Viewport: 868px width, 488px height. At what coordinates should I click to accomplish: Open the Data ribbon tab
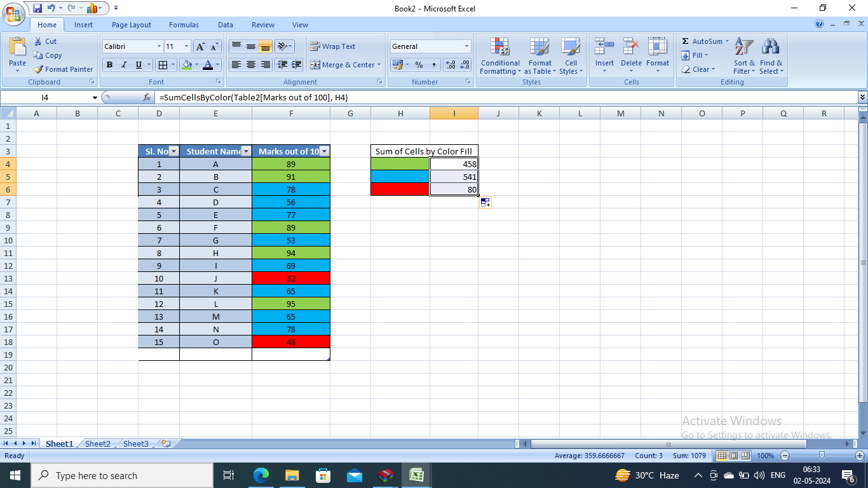coord(226,25)
